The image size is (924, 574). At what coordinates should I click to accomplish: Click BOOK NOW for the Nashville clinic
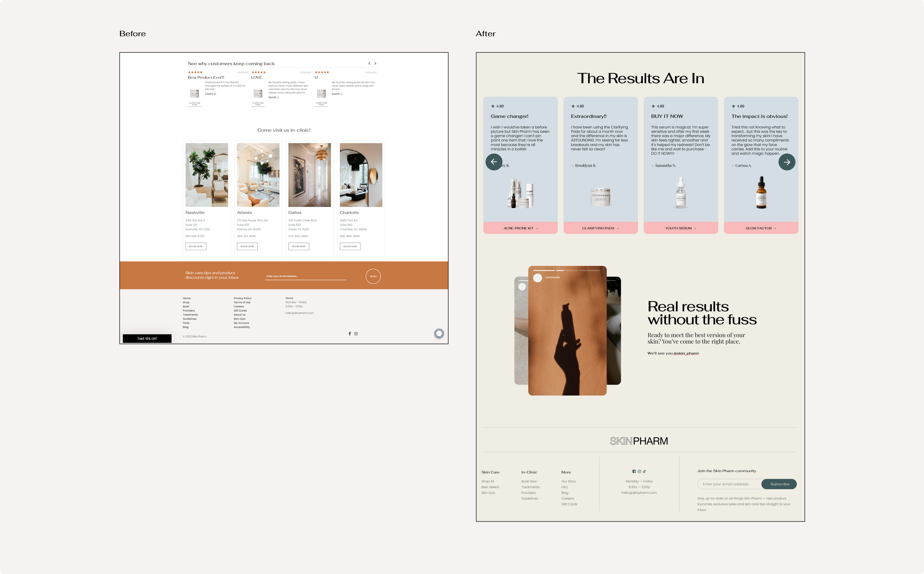(x=196, y=246)
